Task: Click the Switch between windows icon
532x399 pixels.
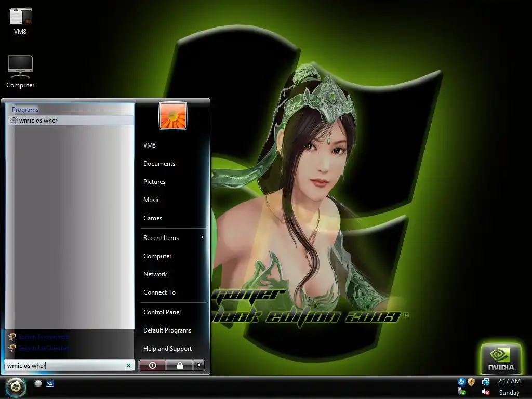Action: (50, 383)
